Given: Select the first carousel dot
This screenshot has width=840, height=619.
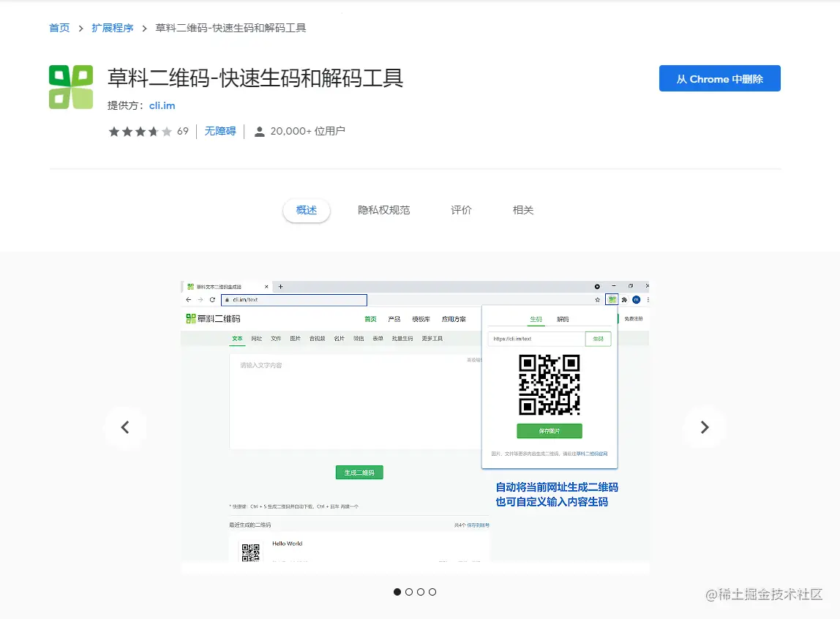Looking at the screenshot, I should click(397, 592).
